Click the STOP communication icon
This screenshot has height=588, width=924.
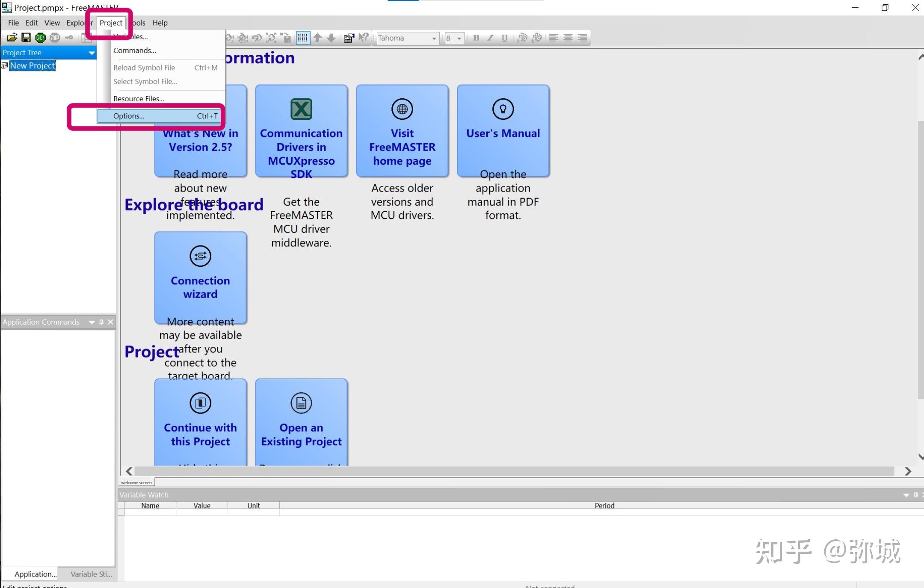point(54,38)
